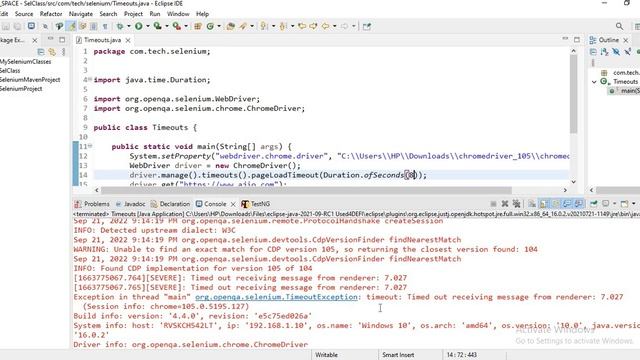640x360 pixels.
Task: Open the Window menu
Action: (x=178, y=14)
